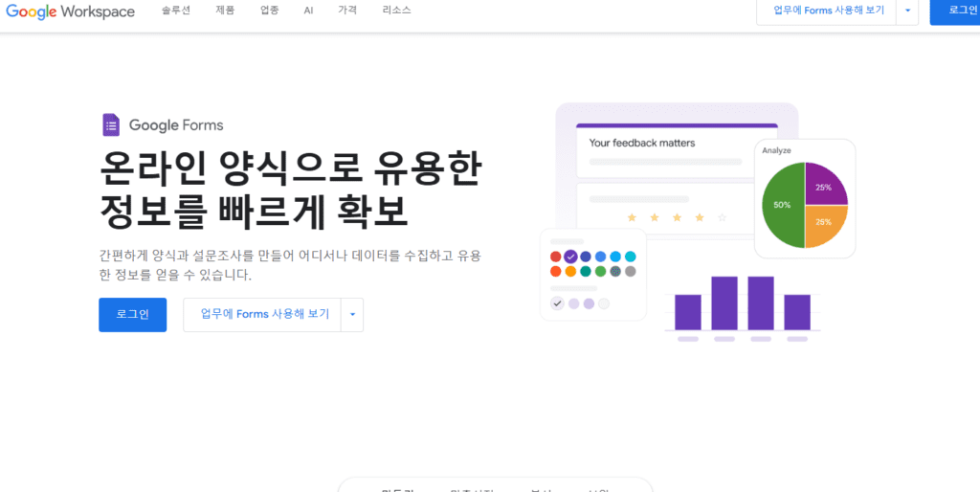Click the Google Workspace logo
980x492 pixels.
pos(70,11)
